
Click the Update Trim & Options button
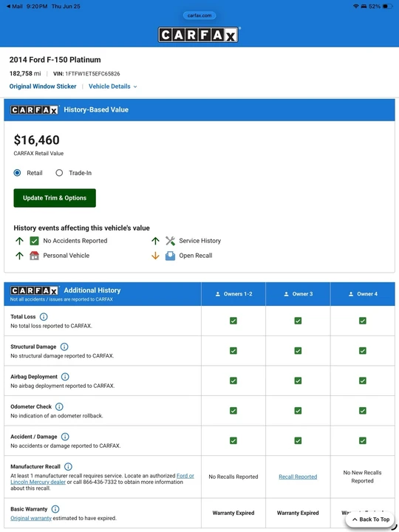(55, 198)
